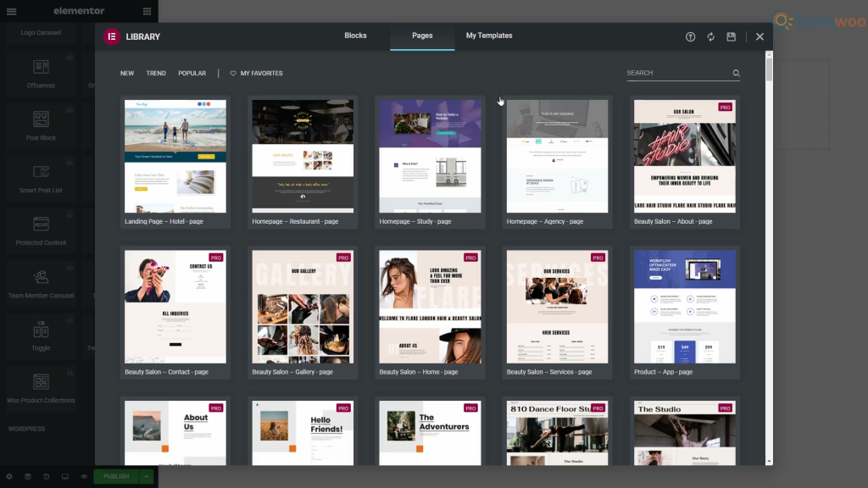Expand the Publish save options arrow
This screenshot has height=488, width=868.
click(x=146, y=476)
